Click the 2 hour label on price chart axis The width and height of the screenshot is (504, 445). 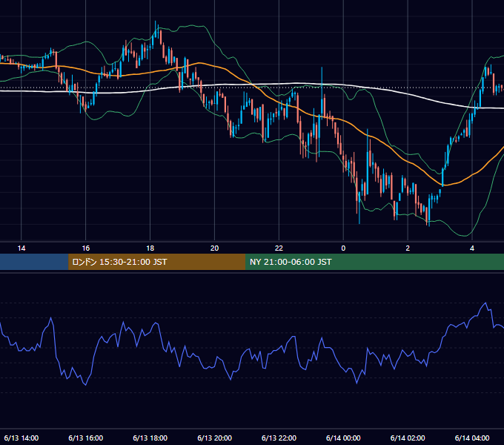[408, 248]
